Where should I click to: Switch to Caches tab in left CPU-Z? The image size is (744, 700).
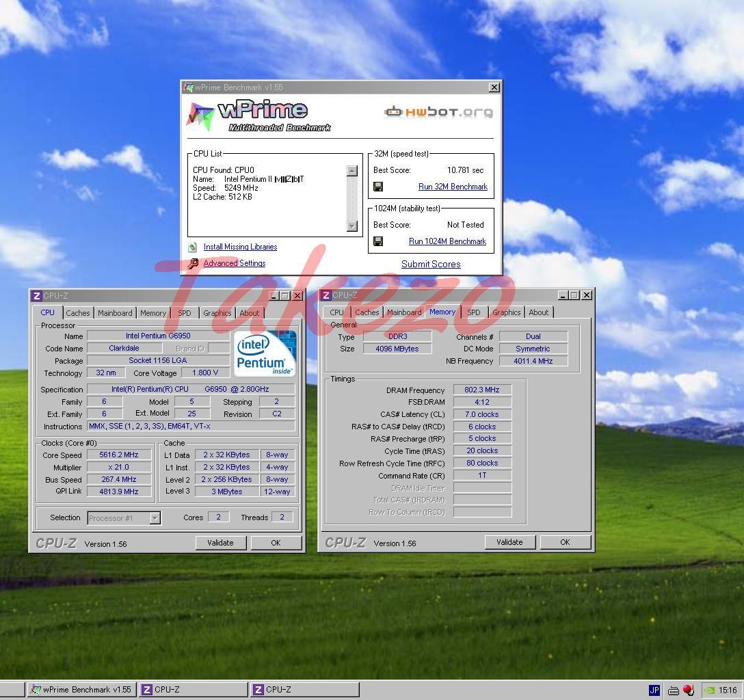pyautogui.click(x=78, y=313)
